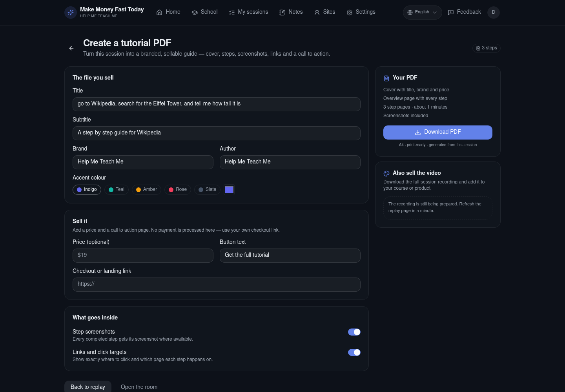Image resolution: width=565 pixels, height=392 pixels.
Task: Click the School graduation cap icon
Action: pyautogui.click(x=195, y=13)
